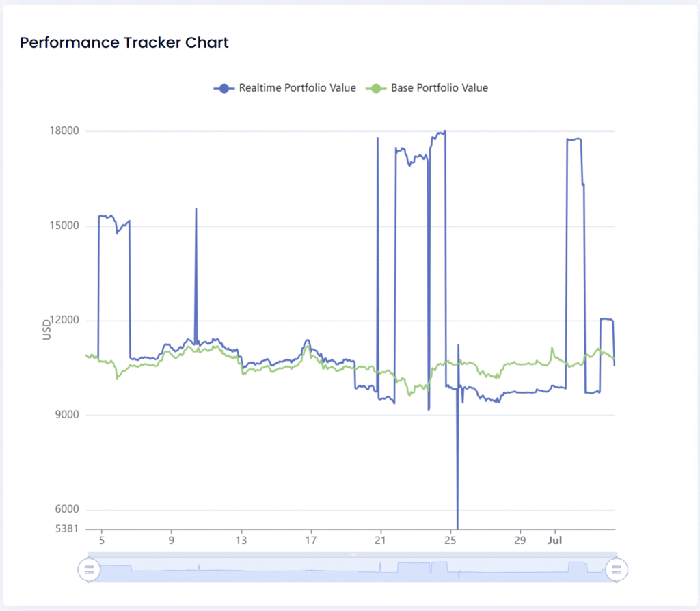Click the 9000 y-axis value label

[68, 415]
